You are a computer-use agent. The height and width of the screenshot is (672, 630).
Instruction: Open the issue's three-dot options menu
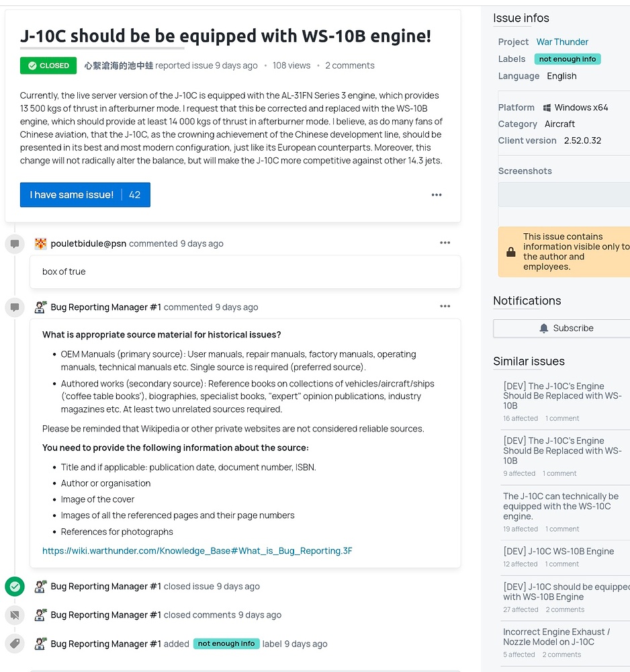coord(437,195)
